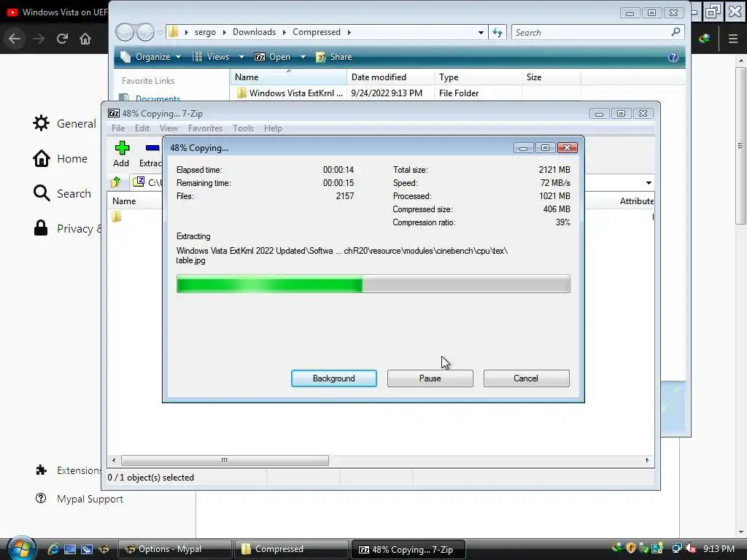Pause the extraction
This screenshot has width=747, height=560.
coord(430,378)
